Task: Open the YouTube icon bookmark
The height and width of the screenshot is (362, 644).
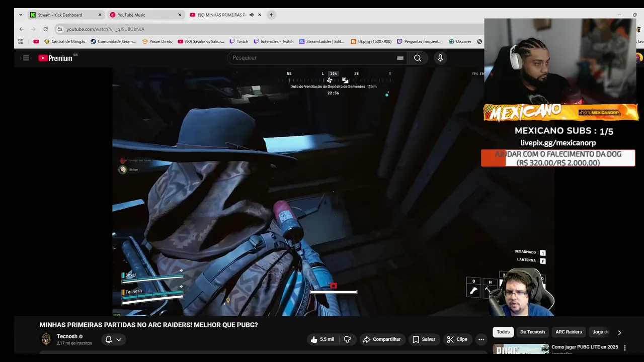Action: (36, 42)
